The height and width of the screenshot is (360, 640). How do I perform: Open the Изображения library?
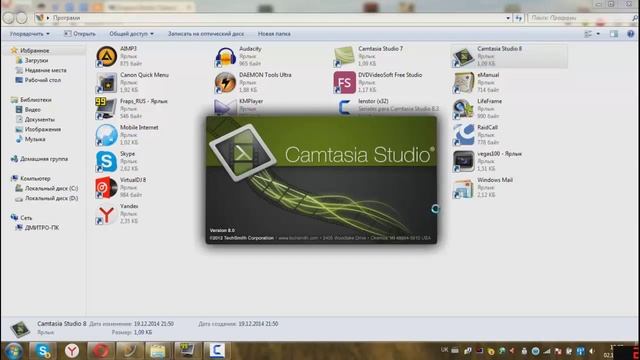tap(42, 129)
